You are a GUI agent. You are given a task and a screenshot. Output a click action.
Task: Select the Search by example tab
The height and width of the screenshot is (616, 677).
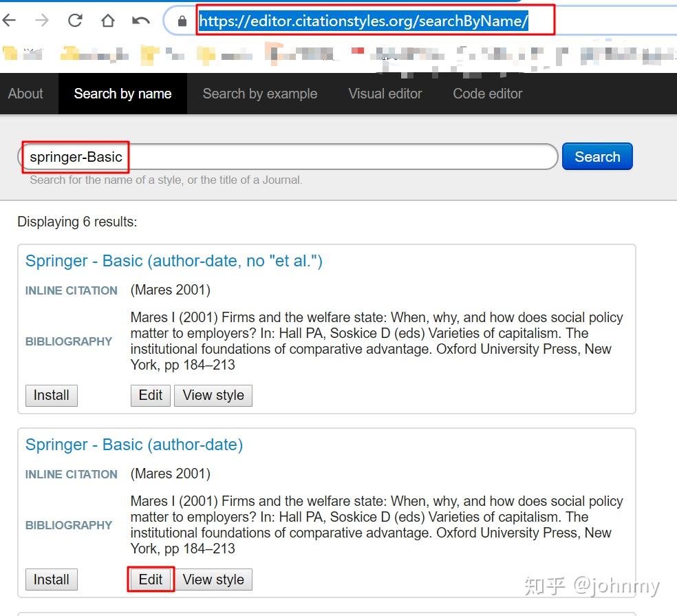pos(259,94)
